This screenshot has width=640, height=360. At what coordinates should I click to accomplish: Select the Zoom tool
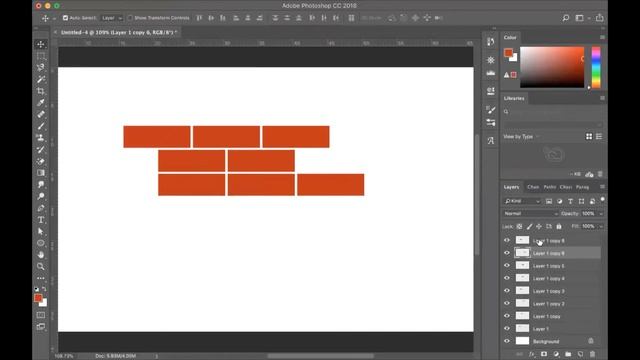coord(41,267)
